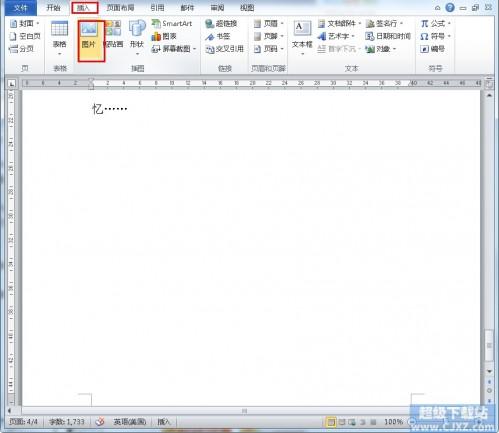The width and height of the screenshot is (499, 433).
Task: Switch to the Page Layout (页面布局) tab
Action: click(120, 8)
